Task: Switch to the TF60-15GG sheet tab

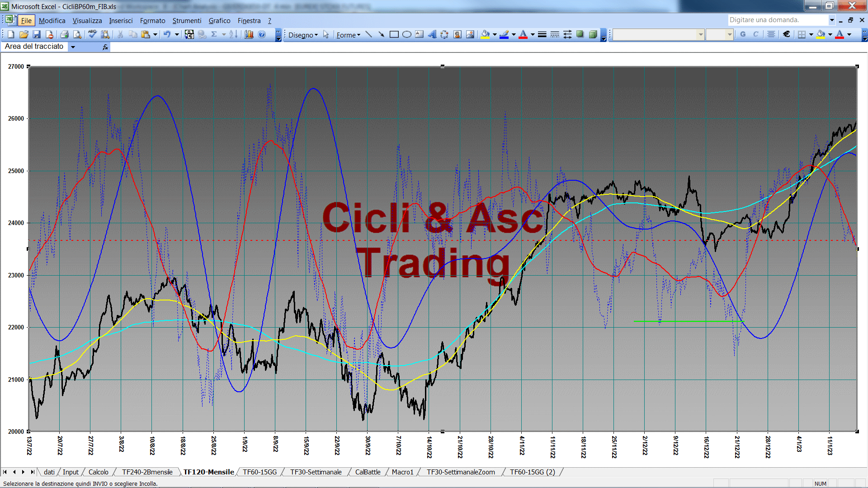Action: click(259, 472)
